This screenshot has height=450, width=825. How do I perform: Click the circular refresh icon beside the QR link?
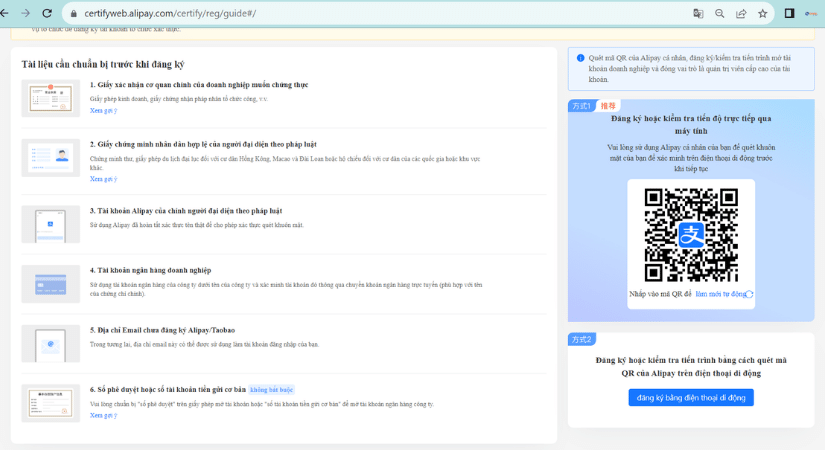[x=750, y=294]
